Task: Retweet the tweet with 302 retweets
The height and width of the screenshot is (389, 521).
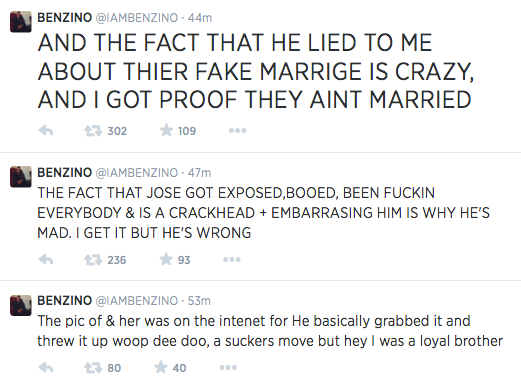Action: coord(93,131)
